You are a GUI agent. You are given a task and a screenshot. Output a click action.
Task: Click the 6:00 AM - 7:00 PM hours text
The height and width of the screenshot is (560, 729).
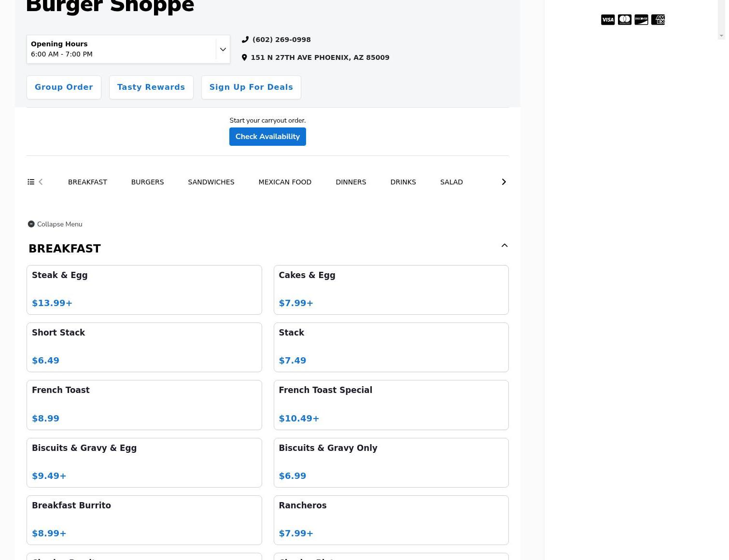pyautogui.click(x=62, y=54)
